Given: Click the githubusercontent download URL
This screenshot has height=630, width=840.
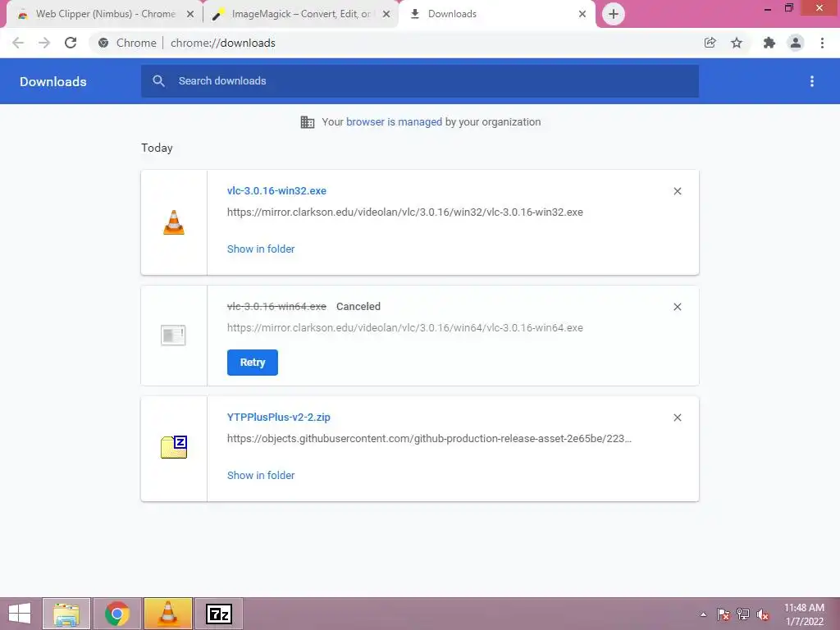Looking at the screenshot, I should (x=429, y=439).
